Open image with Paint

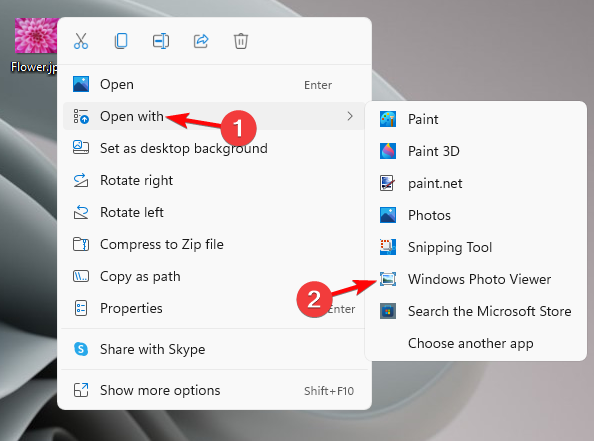pyautogui.click(x=476, y=119)
